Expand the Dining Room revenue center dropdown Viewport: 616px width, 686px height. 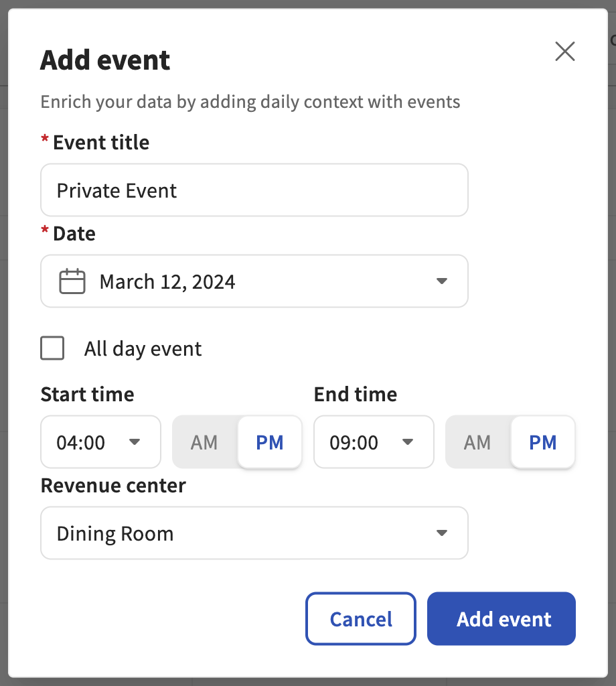(x=254, y=533)
